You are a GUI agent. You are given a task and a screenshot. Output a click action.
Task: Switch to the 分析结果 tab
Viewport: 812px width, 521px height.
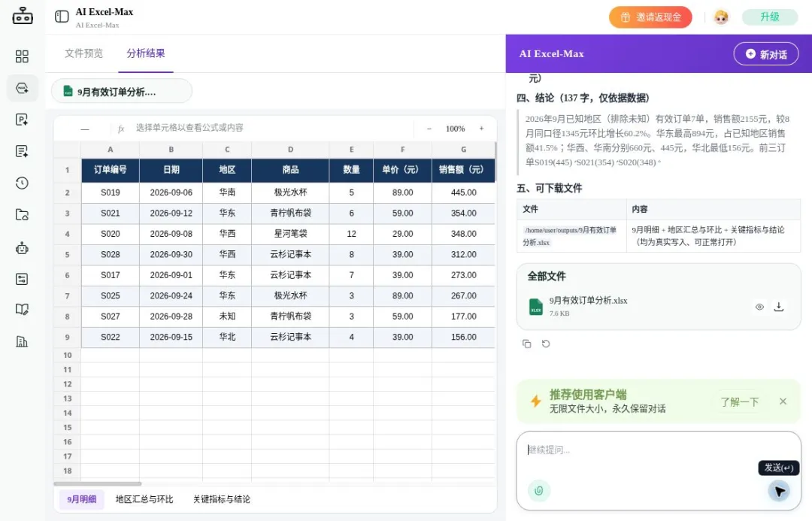click(146, 53)
